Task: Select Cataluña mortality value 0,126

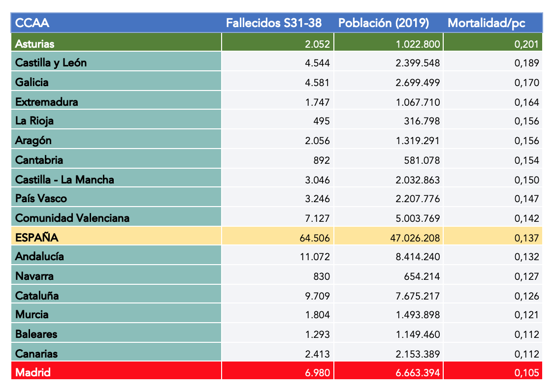Action: pyautogui.click(x=526, y=296)
